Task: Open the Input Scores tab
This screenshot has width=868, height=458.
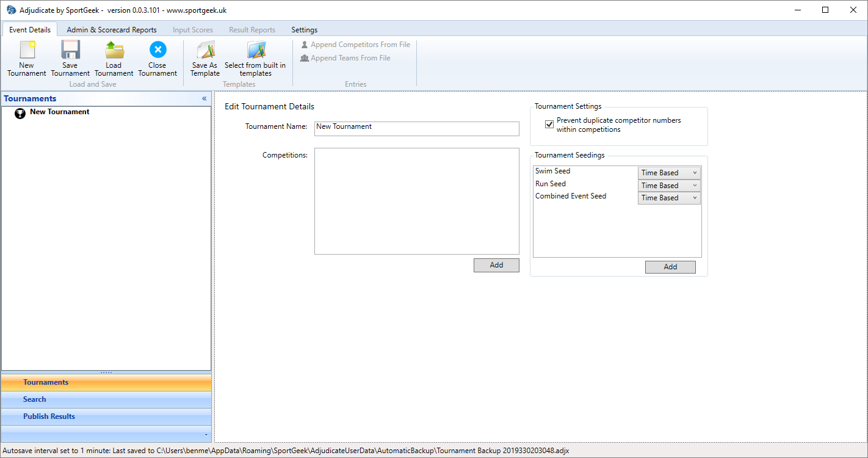Action: coord(193,29)
